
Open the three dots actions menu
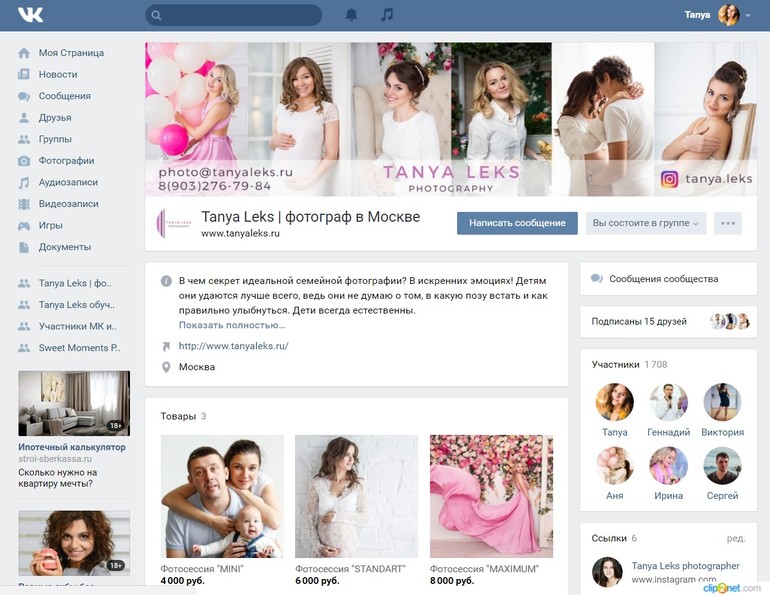728,223
